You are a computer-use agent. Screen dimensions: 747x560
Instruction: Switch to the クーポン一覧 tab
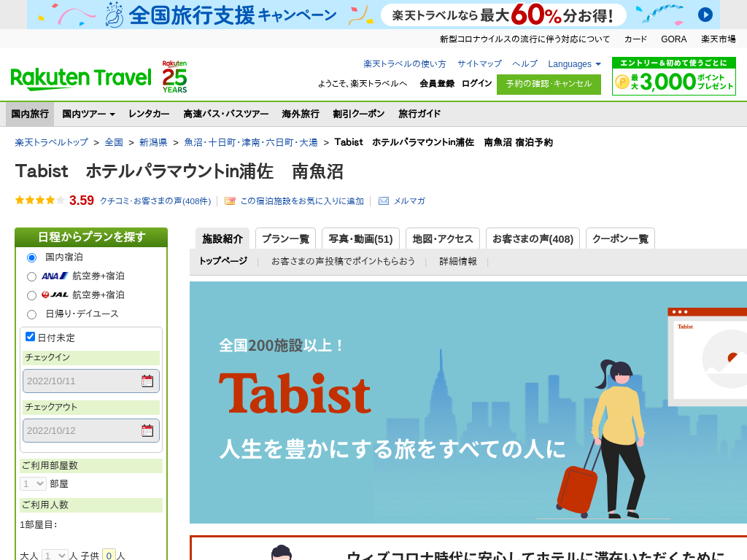coord(620,238)
